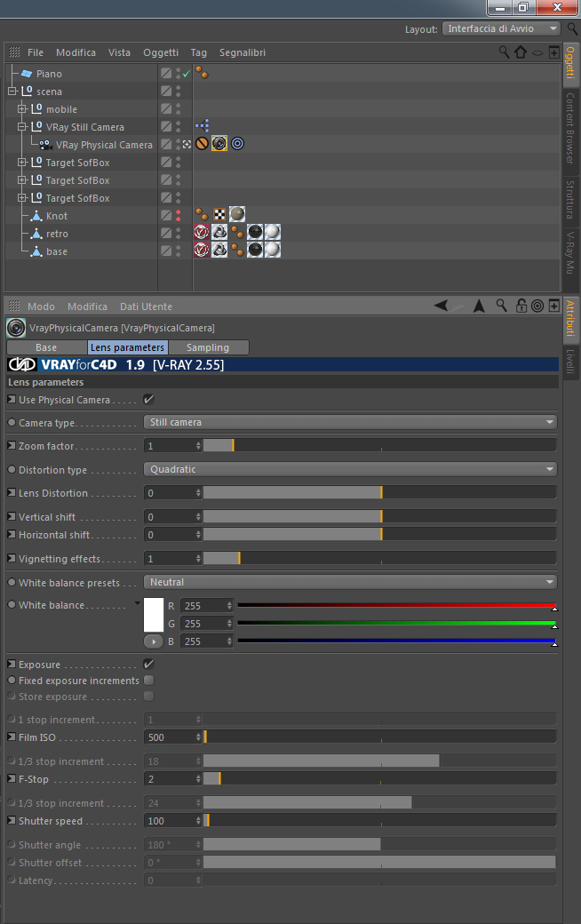Open the Segnalibri menu
This screenshot has width=581, height=924.
(243, 52)
